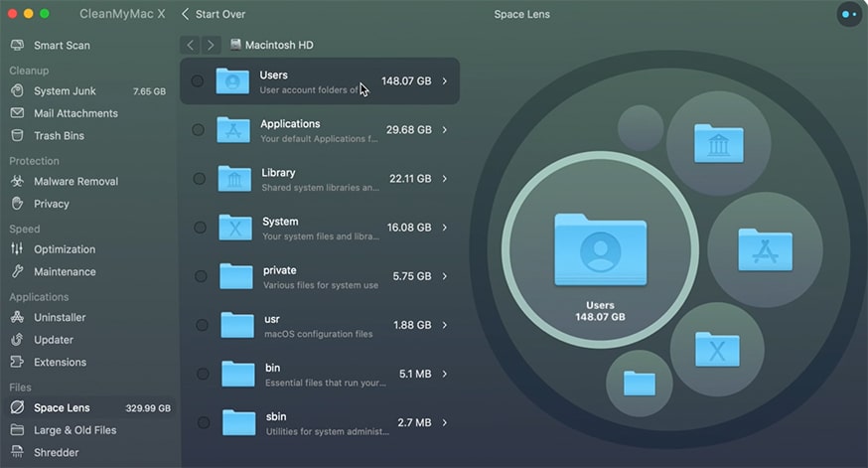
Task: Click the 329.99 GB Space Lens size
Action: pyautogui.click(x=148, y=408)
